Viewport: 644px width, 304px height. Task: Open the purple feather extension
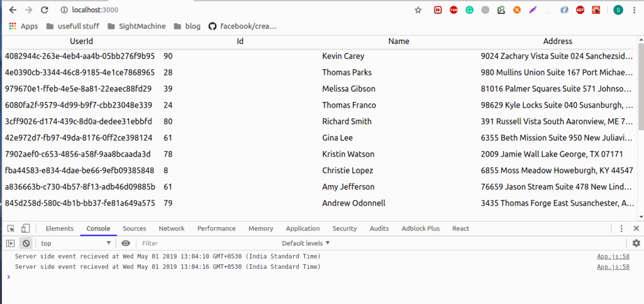click(x=533, y=10)
